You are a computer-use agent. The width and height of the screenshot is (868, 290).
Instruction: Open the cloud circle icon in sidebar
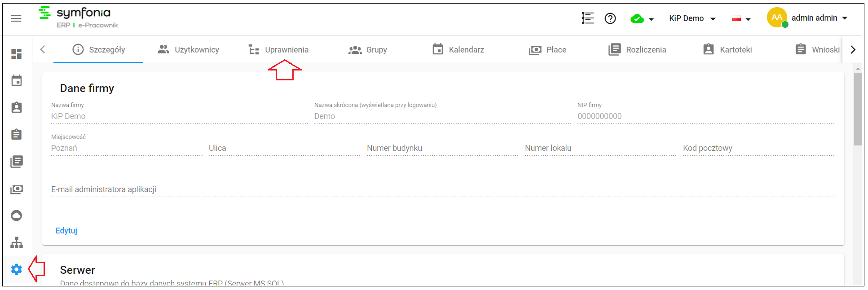click(17, 215)
